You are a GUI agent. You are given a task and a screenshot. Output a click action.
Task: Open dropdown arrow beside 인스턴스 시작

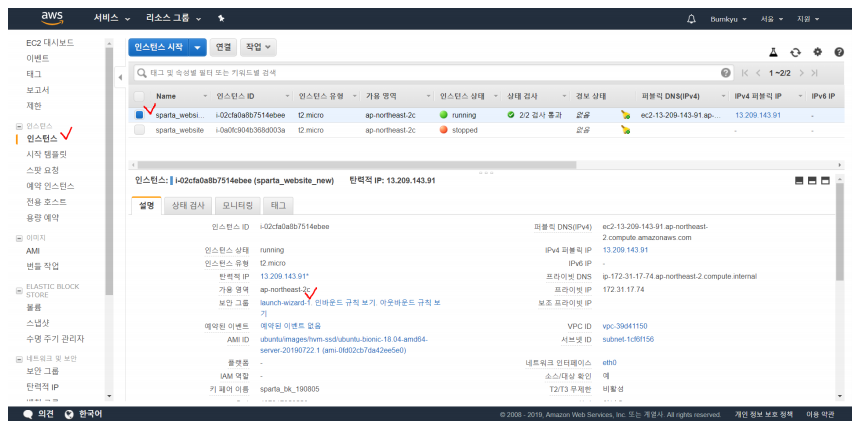197,48
